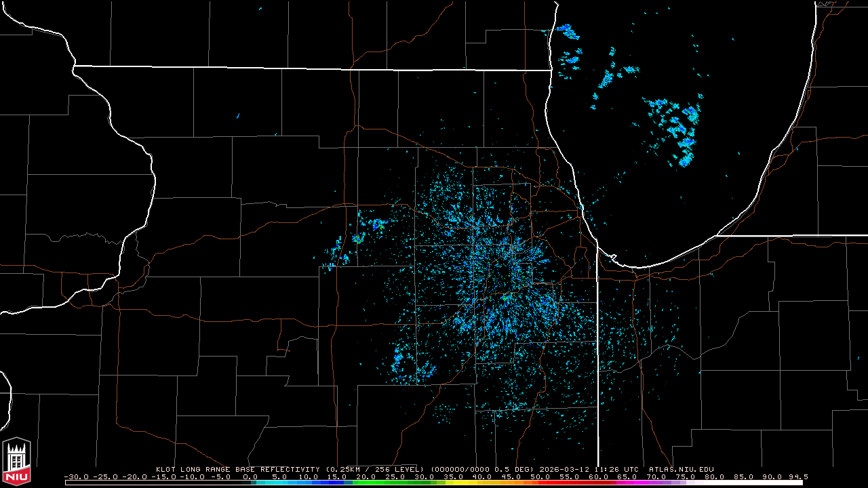The width and height of the screenshot is (868, 488).
Task: Click the 50.0 label on the reflectivity scale
Action: click(x=540, y=476)
